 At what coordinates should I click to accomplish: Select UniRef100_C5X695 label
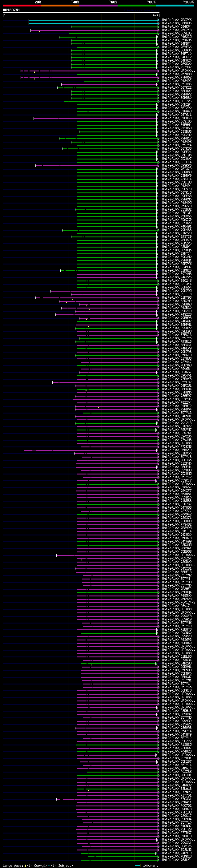(x=177, y=40)
